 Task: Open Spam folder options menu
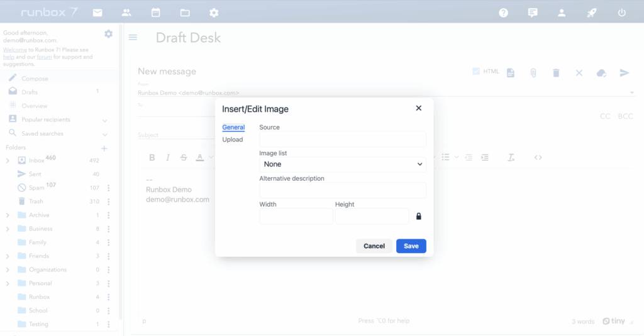click(x=108, y=188)
